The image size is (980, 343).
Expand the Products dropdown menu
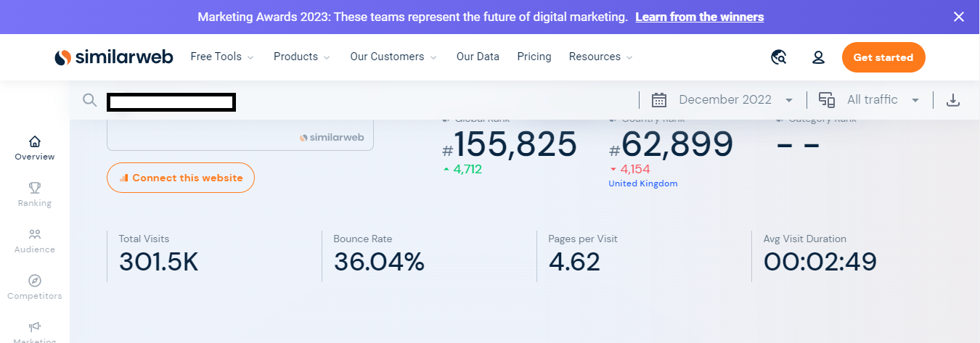point(301,57)
